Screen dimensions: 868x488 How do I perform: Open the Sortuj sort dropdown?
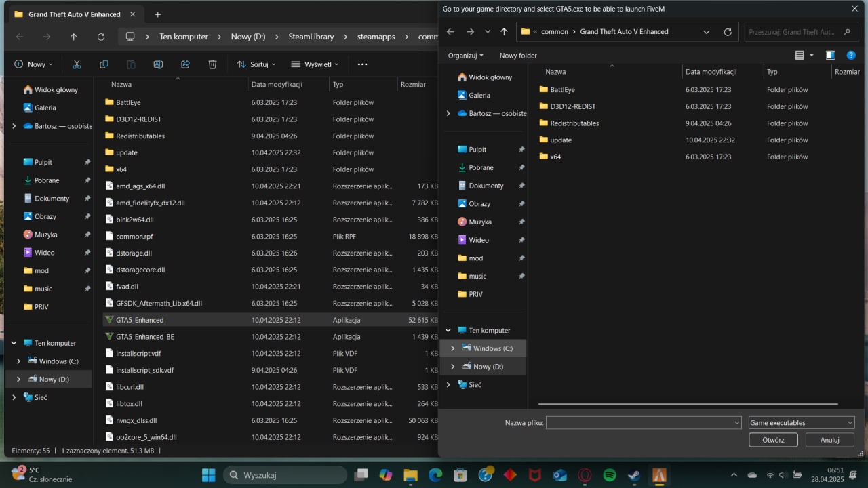256,64
